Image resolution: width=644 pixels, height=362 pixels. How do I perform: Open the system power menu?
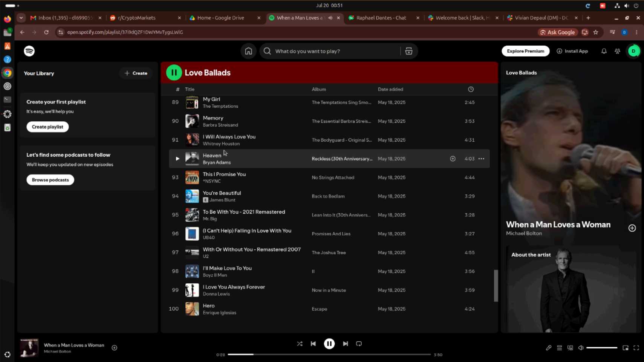click(636, 6)
